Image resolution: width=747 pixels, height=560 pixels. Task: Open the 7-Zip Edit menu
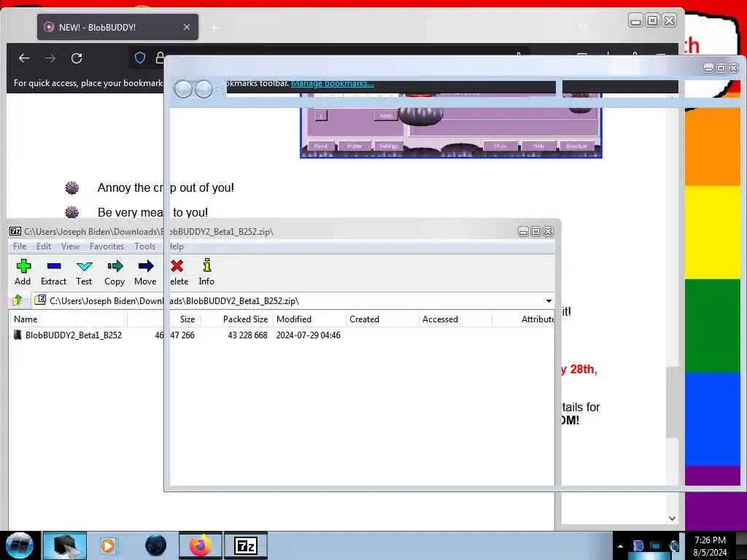44,246
